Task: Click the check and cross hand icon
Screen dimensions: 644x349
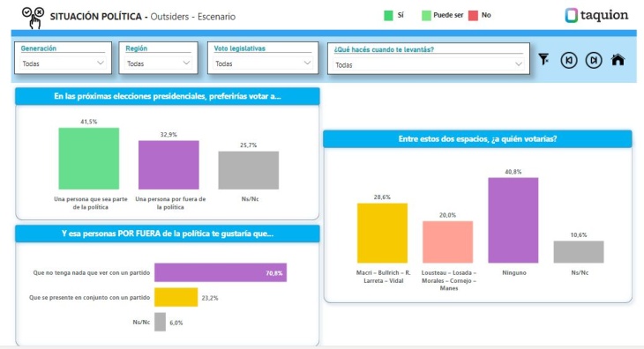Action: point(33,18)
